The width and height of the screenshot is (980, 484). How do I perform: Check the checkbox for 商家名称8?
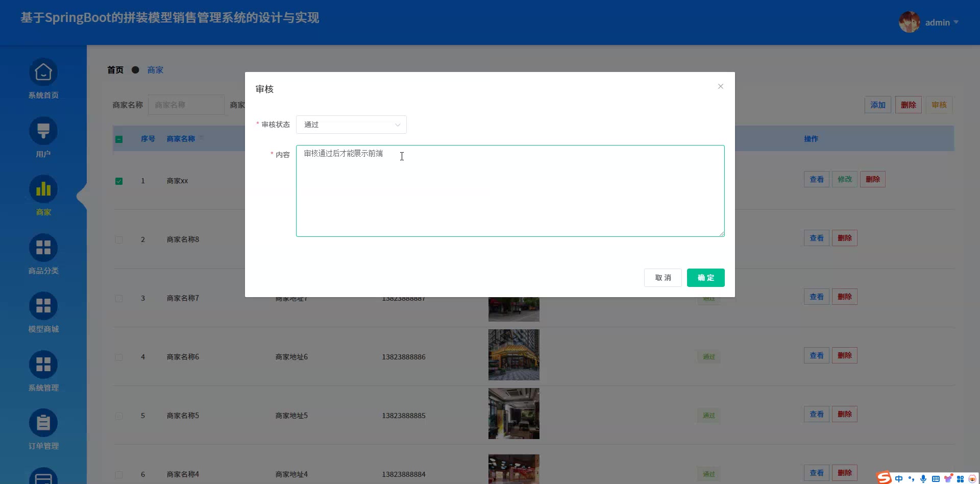tap(119, 239)
